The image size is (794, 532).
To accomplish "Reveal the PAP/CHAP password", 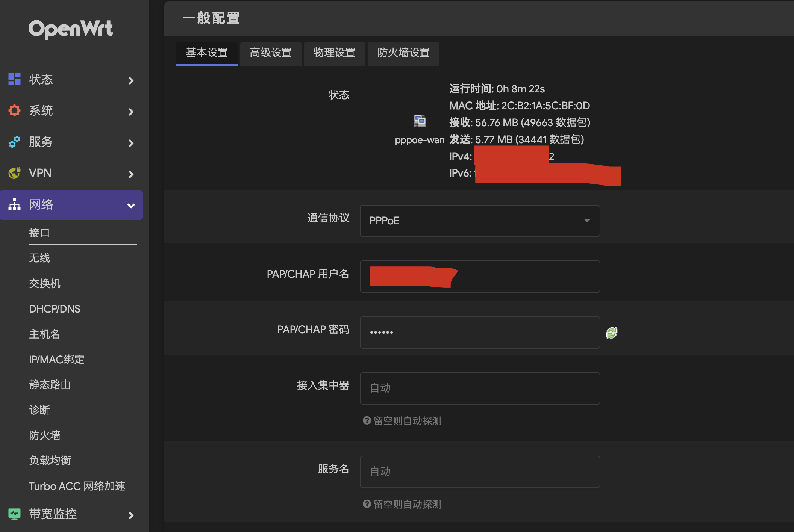I will pyautogui.click(x=612, y=332).
